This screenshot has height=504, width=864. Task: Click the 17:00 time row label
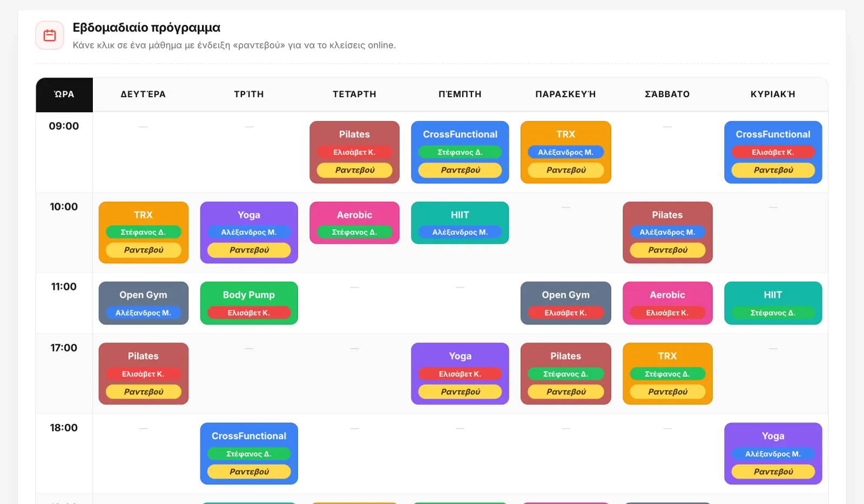[x=64, y=348]
